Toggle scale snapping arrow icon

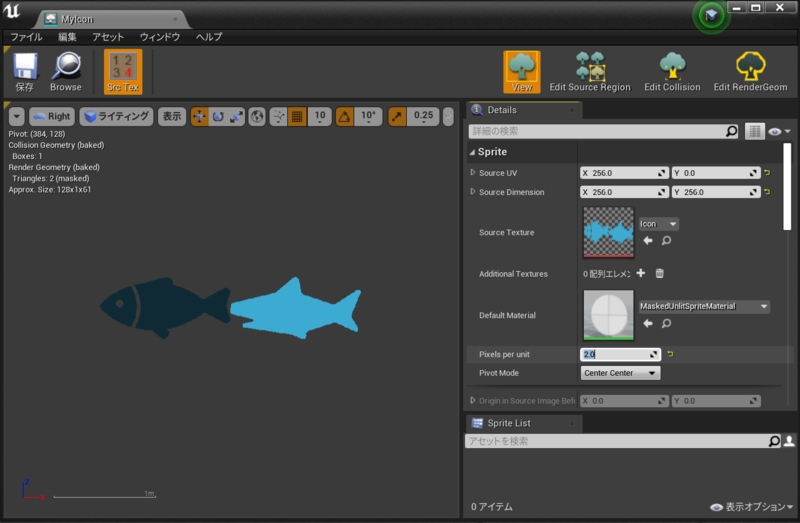tap(397, 116)
